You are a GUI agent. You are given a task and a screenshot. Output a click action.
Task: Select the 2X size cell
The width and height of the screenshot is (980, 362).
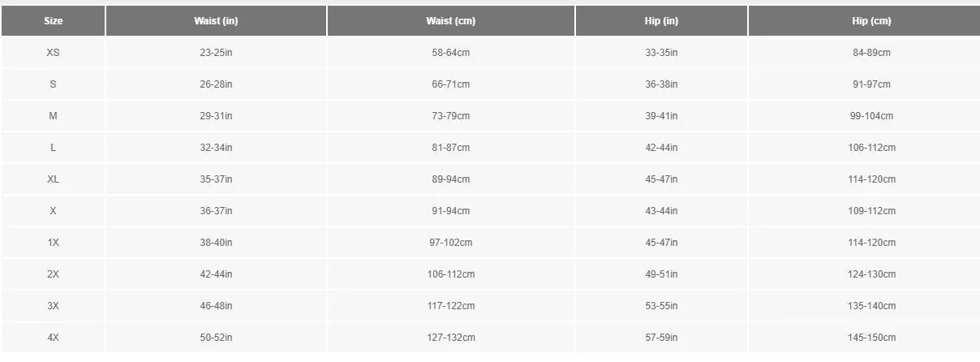pos(53,274)
